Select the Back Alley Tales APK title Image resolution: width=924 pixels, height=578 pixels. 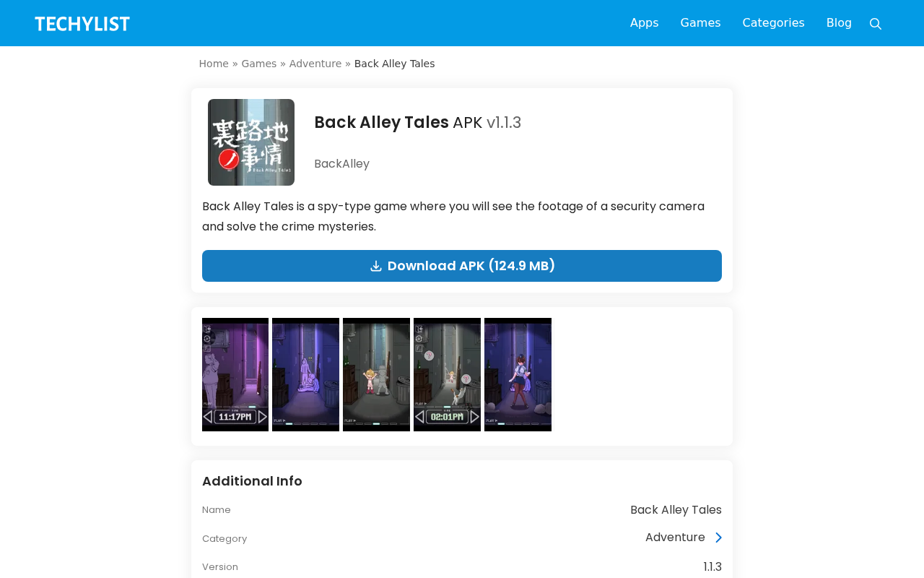[417, 123]
